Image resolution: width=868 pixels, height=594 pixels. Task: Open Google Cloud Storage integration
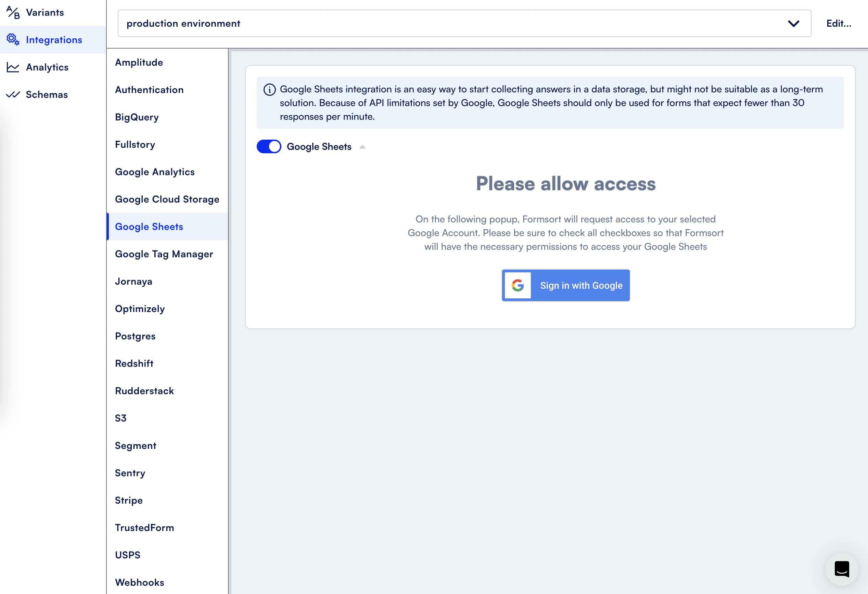167,199
